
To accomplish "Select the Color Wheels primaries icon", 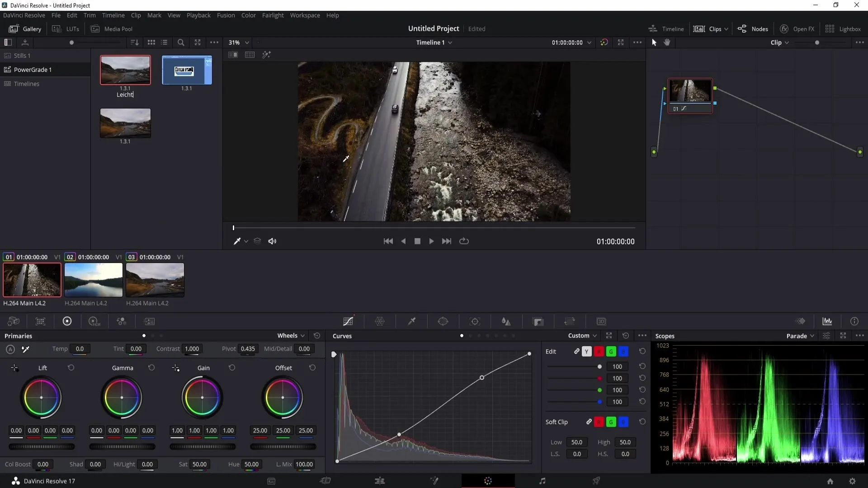I will [67, 321].
